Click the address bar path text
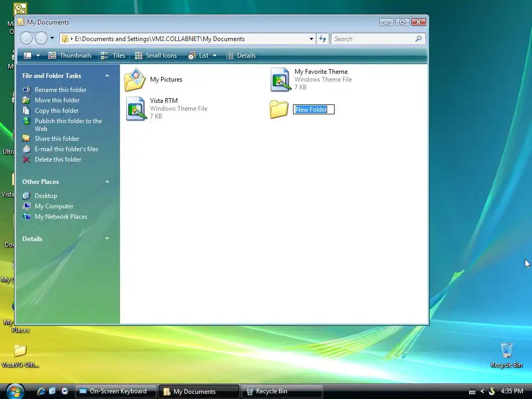 point(160,38)
